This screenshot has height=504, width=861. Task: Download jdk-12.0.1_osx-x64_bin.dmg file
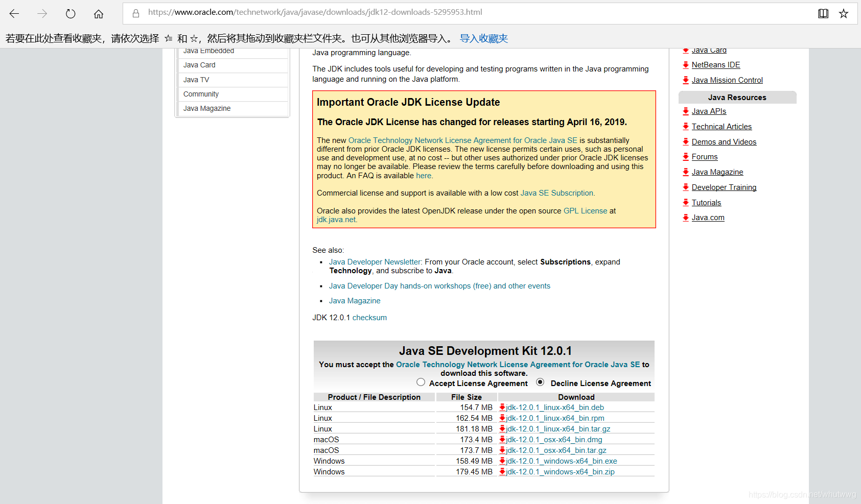[x=554, y=440]
